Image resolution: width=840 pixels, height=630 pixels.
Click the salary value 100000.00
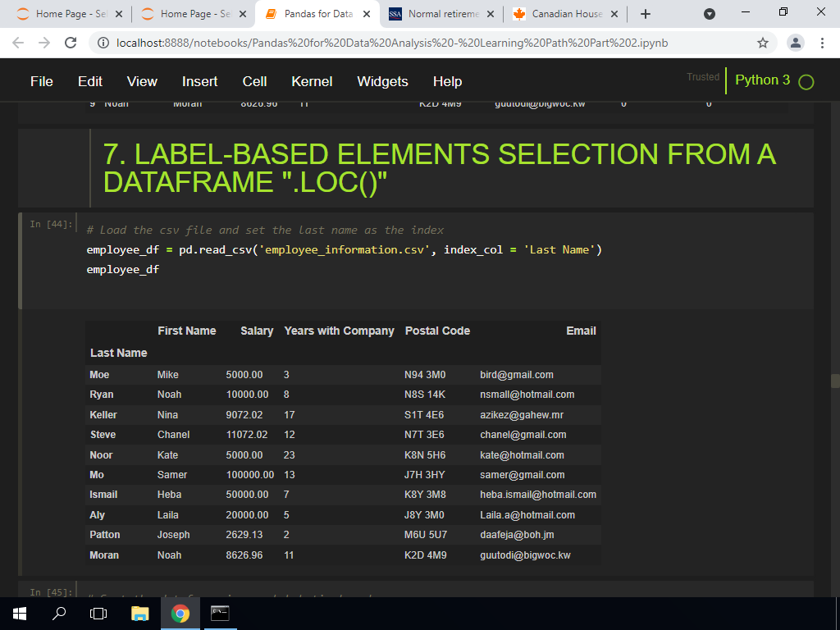click(x=249, y=475)
